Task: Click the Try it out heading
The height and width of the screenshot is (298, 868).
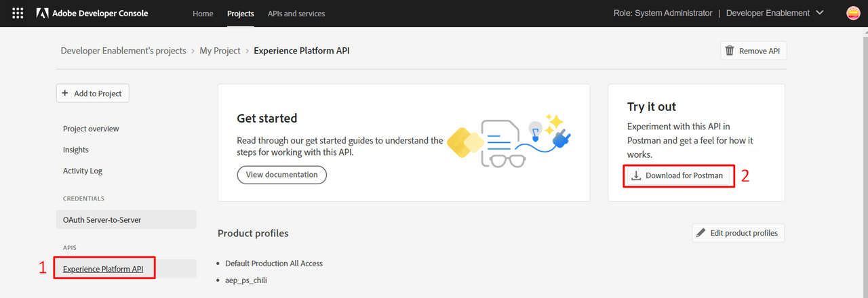Action: pos(652,107)
